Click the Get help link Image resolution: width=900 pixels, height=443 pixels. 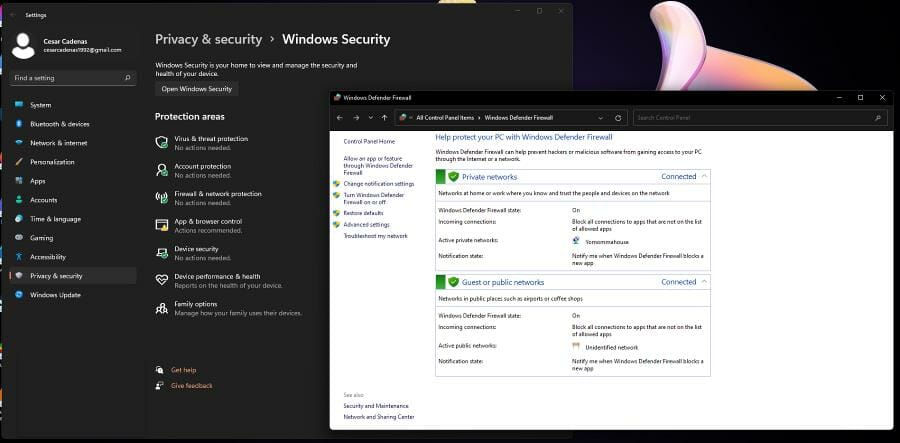[x=184, y=370]
